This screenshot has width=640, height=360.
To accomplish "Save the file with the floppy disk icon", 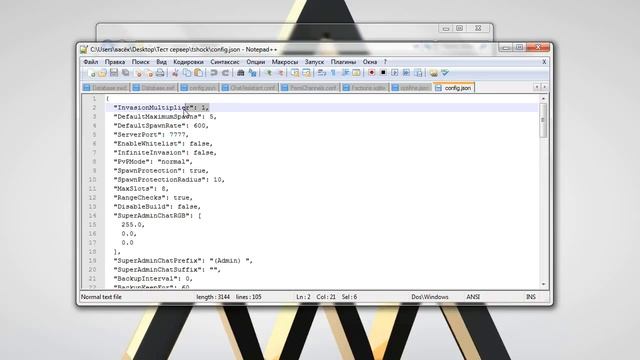I will point(114,73).
